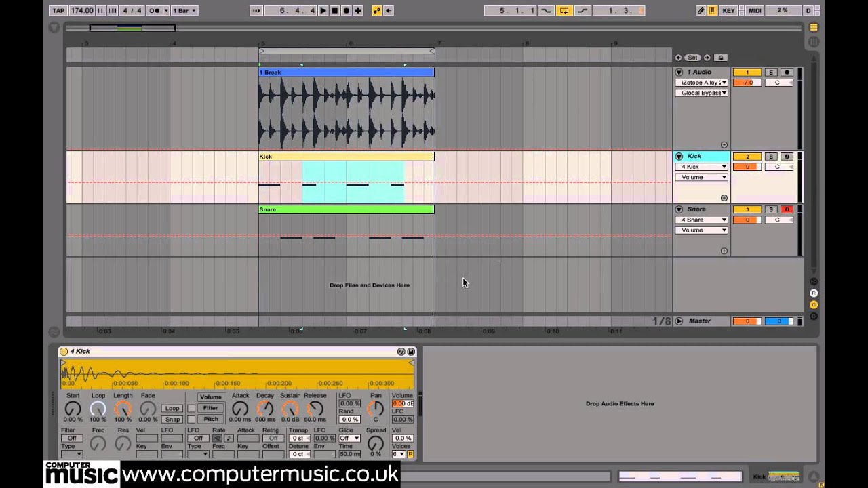
Task: Click the Set locator button
Action: (692, 58)
